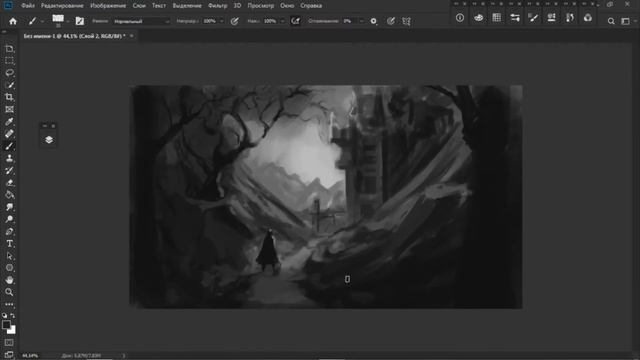Screen dimensions: 640x360
Task: Reset default foreground and background colors
Action: pos(4,316)
